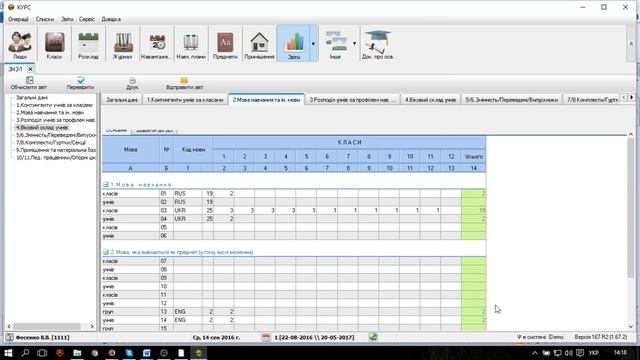Open the Списки menu
Image resolution: width=640 pixels, height=360 pixels.
(44, 19)
